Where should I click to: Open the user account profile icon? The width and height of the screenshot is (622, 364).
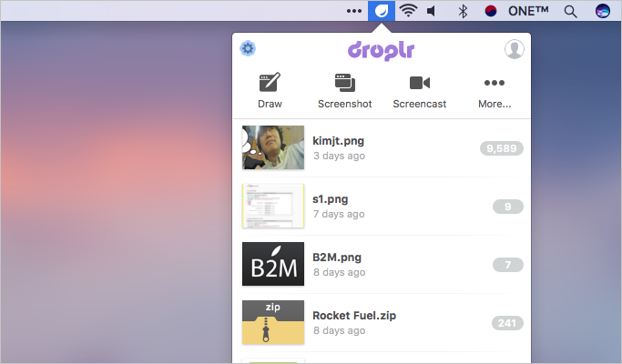point(515,49)
